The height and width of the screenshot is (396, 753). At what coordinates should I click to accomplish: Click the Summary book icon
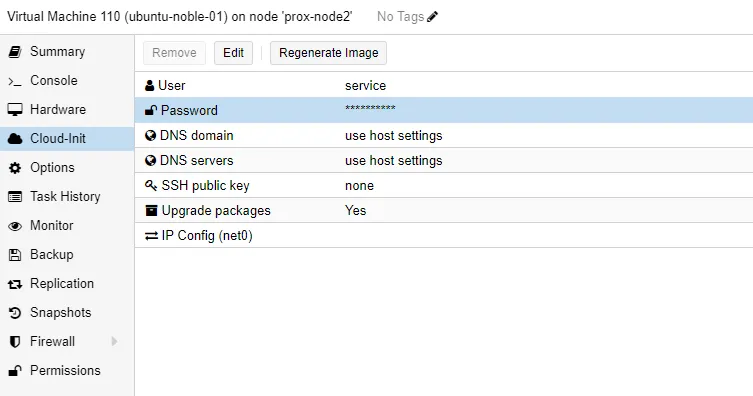tap(15, 52)
